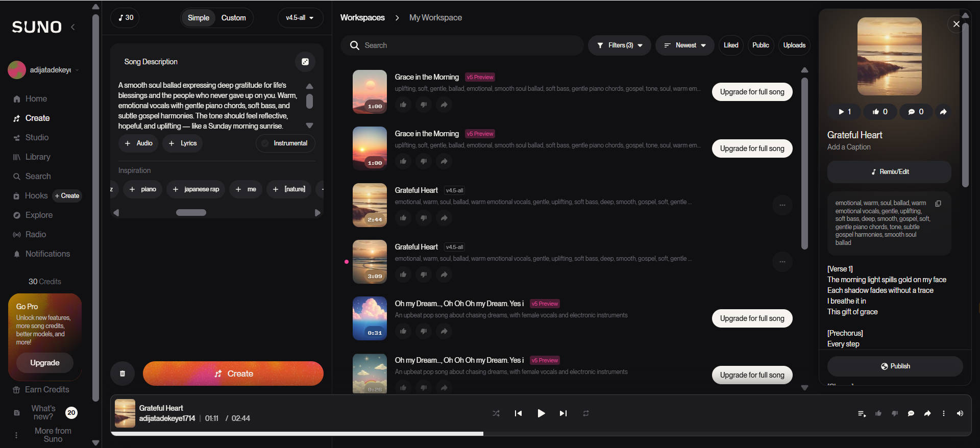The width and height of the screenshot is (980, 448).
Task: Focus the workspace Search field
Action: [x=462, y=45]
